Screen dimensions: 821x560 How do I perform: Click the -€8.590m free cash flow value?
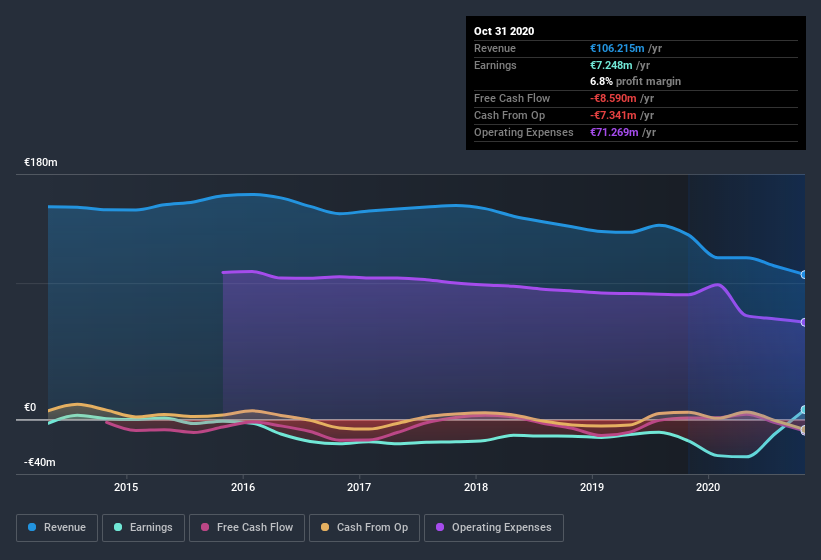(613, 98)
